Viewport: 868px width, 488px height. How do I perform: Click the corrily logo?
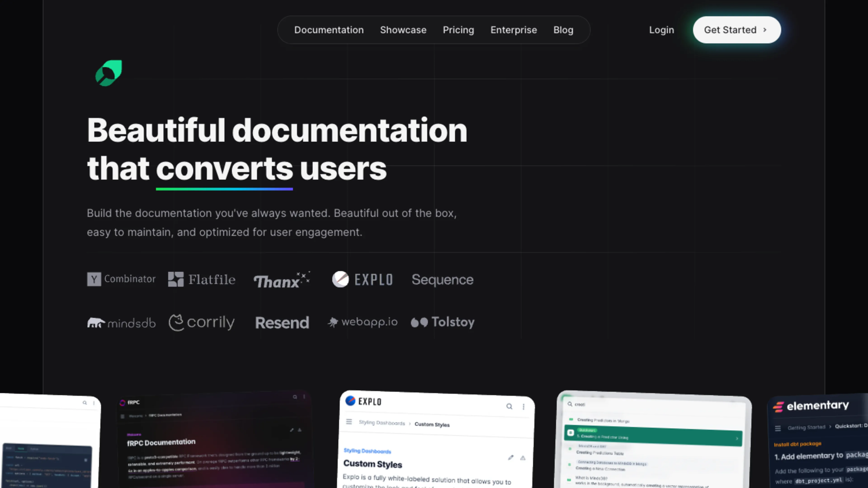[201, 323]
